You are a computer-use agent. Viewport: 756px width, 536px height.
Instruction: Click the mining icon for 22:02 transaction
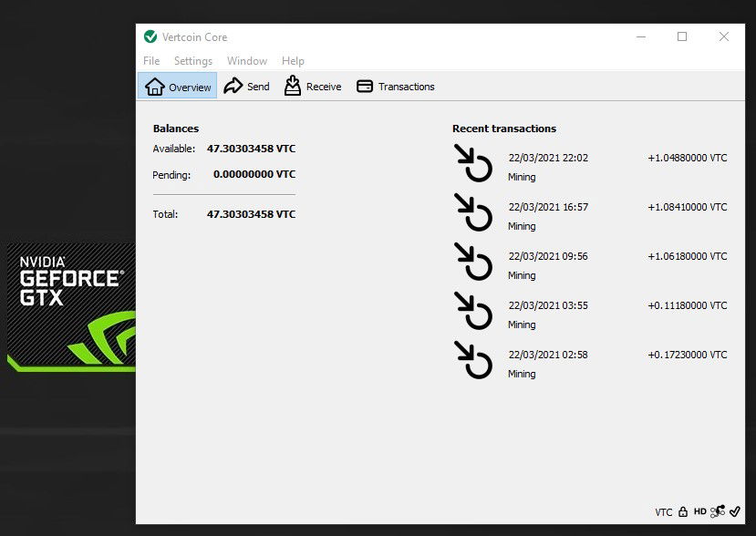[x=473, y=163]
